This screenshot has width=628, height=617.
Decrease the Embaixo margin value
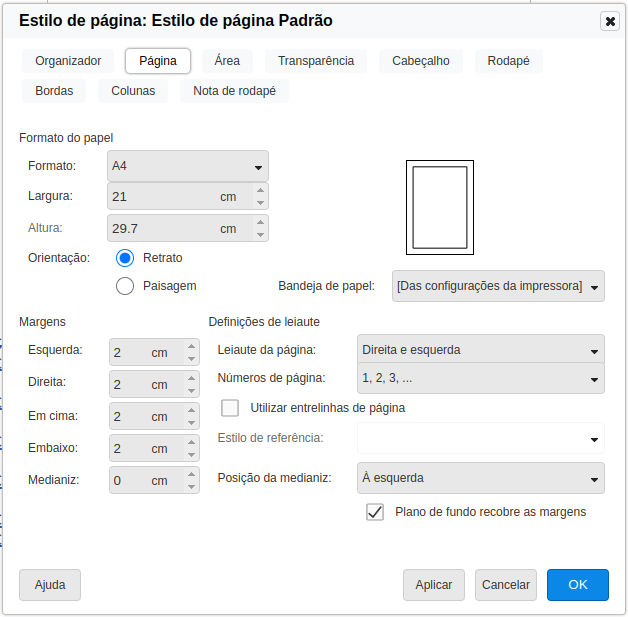191,455
